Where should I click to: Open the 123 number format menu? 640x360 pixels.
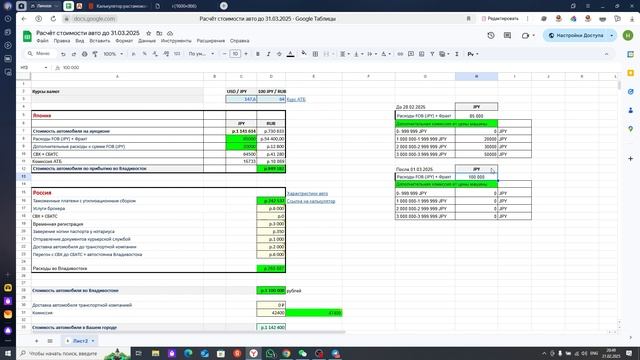click(x=177, y=54)
